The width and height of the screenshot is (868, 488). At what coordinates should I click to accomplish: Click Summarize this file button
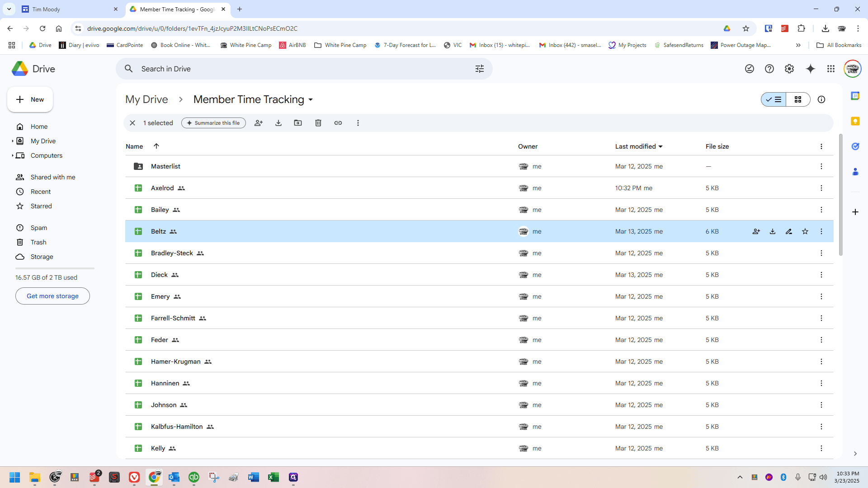click(x=213, y=123)
